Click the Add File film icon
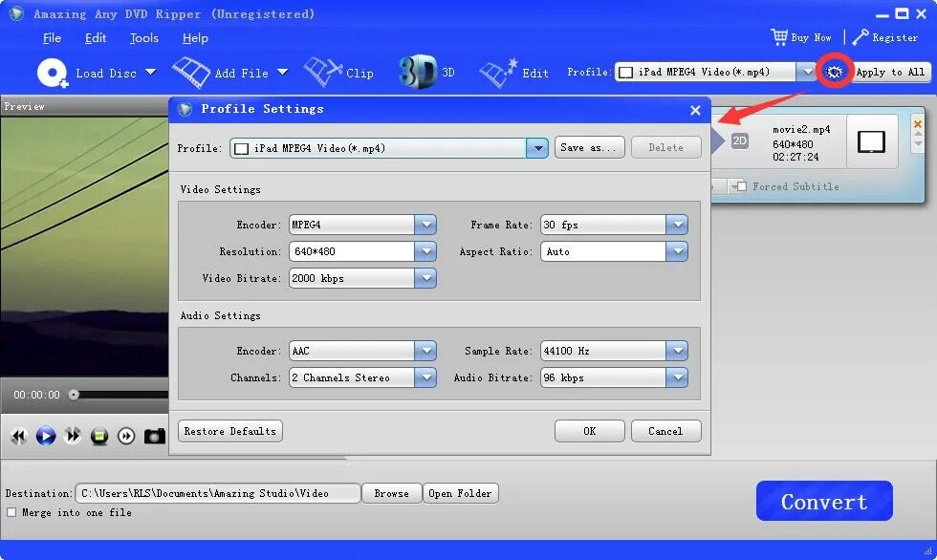937x560 pixels. click(190, 73)
